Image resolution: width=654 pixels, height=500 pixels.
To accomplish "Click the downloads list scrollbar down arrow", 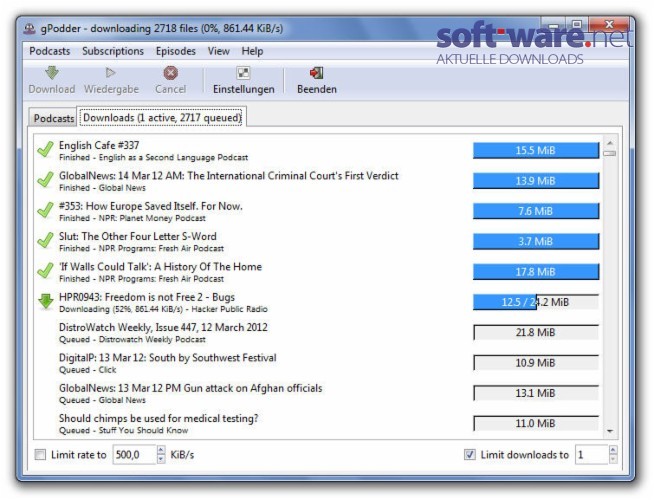I will click(610, 431).
